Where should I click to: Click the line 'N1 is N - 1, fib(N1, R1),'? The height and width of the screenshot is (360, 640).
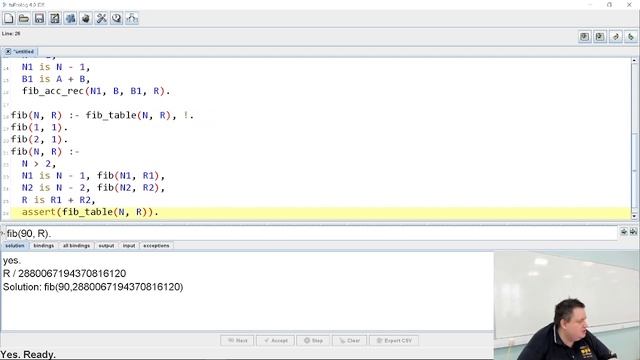(93, 176)
